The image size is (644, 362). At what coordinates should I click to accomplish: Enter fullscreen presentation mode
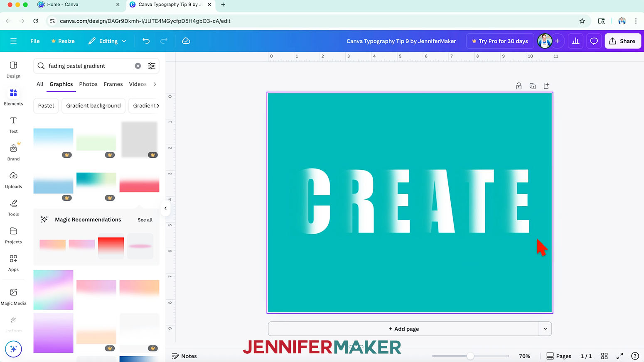[x=619, y=356]
